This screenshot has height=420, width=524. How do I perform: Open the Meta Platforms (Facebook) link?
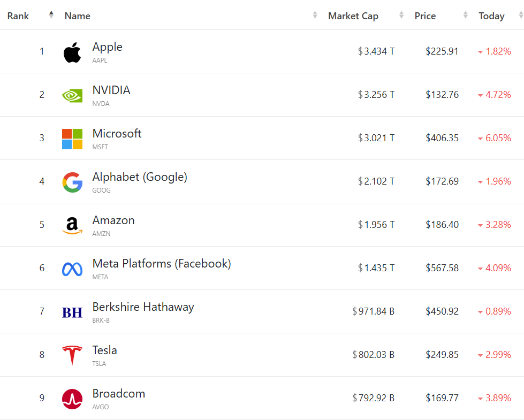pyautogui.click(x=162, y=264)
